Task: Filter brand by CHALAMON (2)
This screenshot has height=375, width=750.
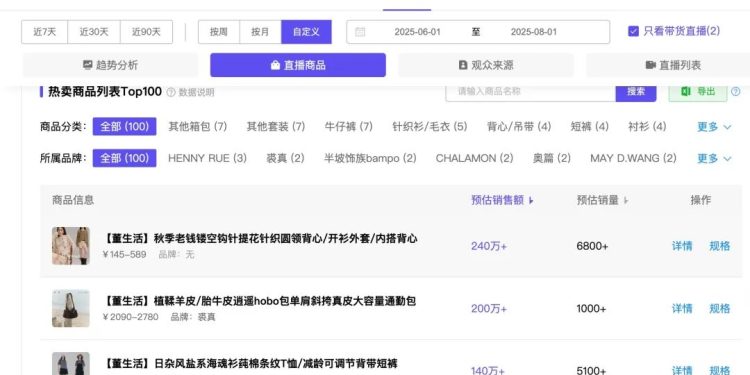Action: pyautogui.click(x=474, y=158)
